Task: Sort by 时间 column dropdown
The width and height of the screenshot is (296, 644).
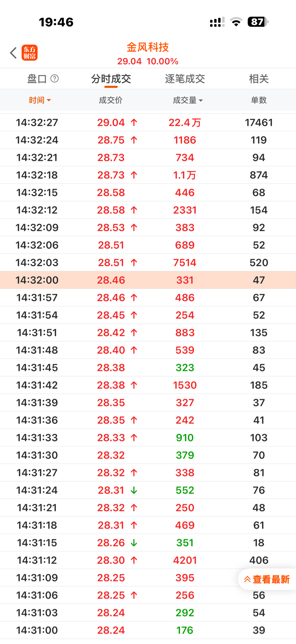Action: click(x=40, y=100)
